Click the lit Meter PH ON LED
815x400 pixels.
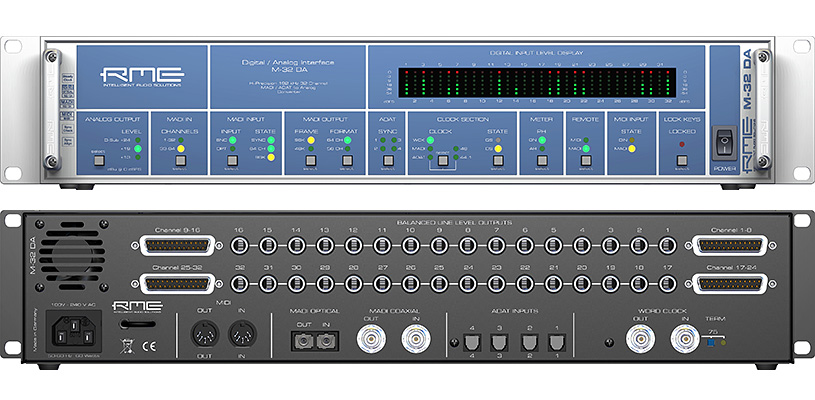coord(542,140)
